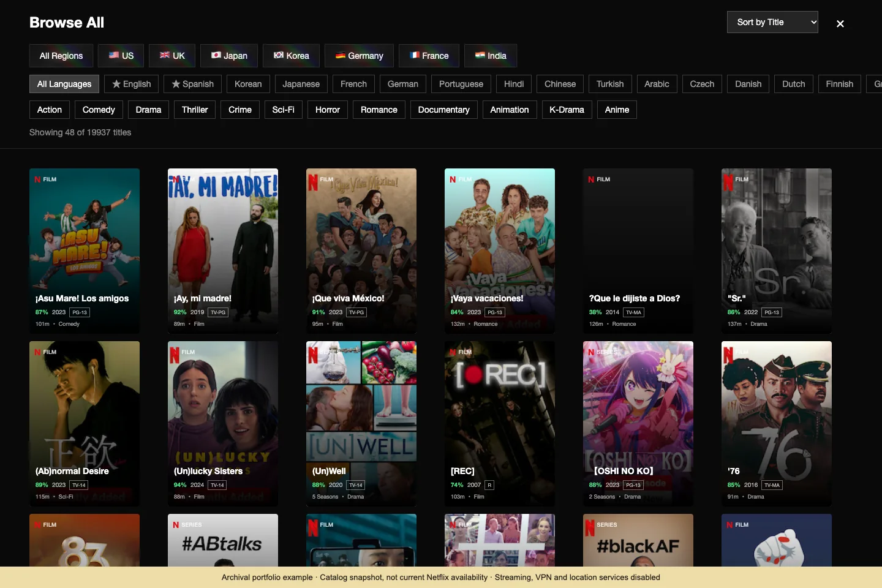Choose the Finnish language filter
Viewport: 882px width, 588px height.
tap(840, 84)
